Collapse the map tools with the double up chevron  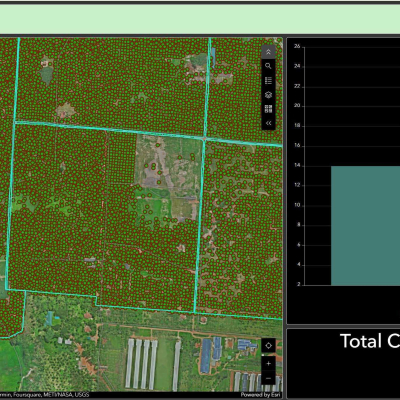[x=268, y=52]
